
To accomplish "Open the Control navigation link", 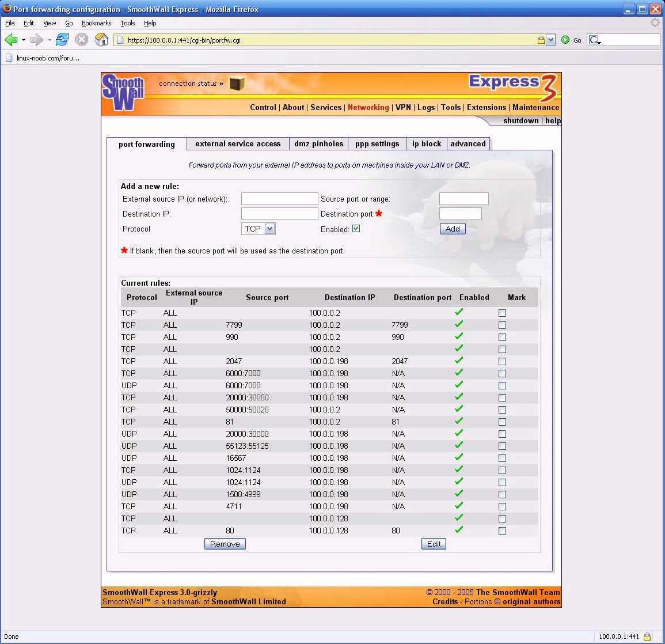I will [x=263, y=107].
